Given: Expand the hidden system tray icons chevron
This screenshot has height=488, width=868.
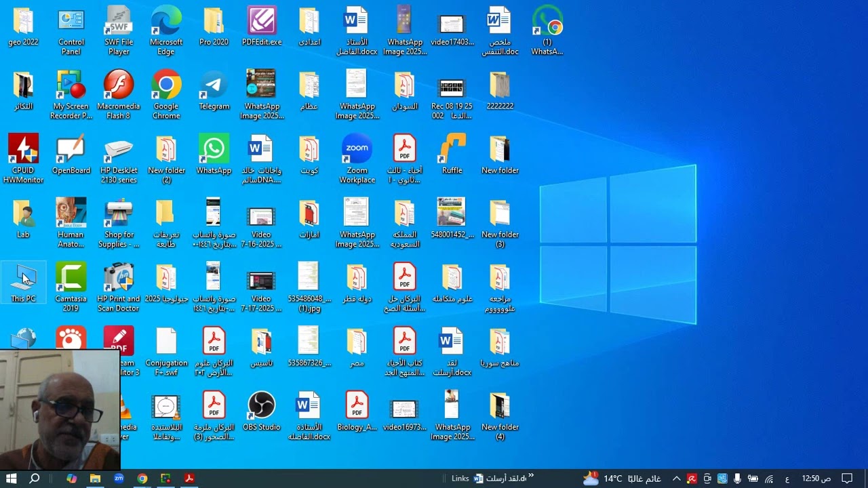Looking at the screenshot, I should [676, 479].
